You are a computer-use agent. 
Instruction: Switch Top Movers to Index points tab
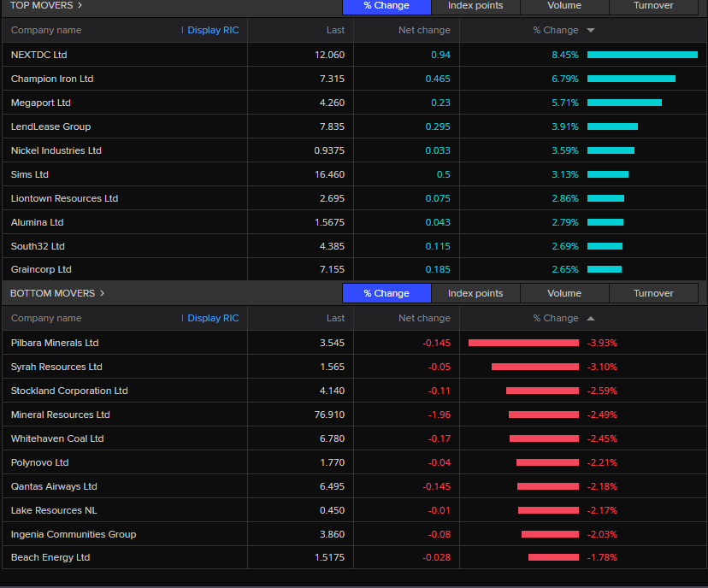pyautogui.click(x=475, y=6)
